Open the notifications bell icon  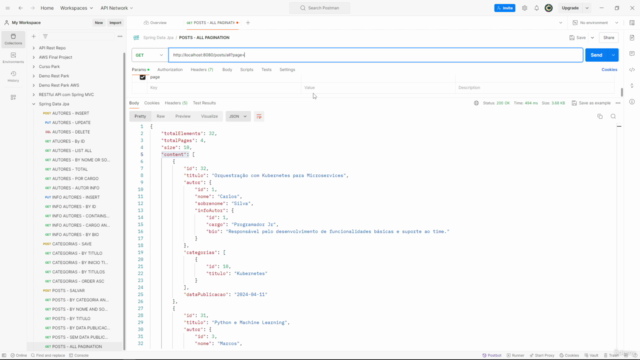(x=536, y=8)
